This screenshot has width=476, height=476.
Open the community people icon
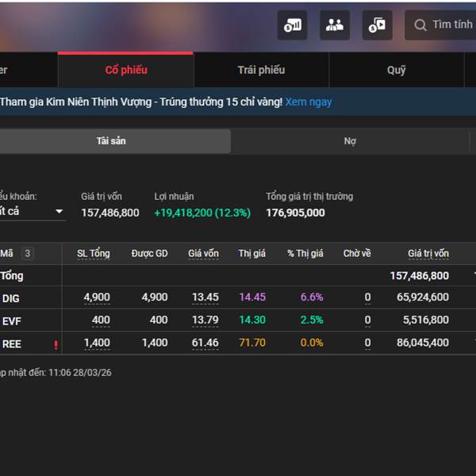coord(335,25)
